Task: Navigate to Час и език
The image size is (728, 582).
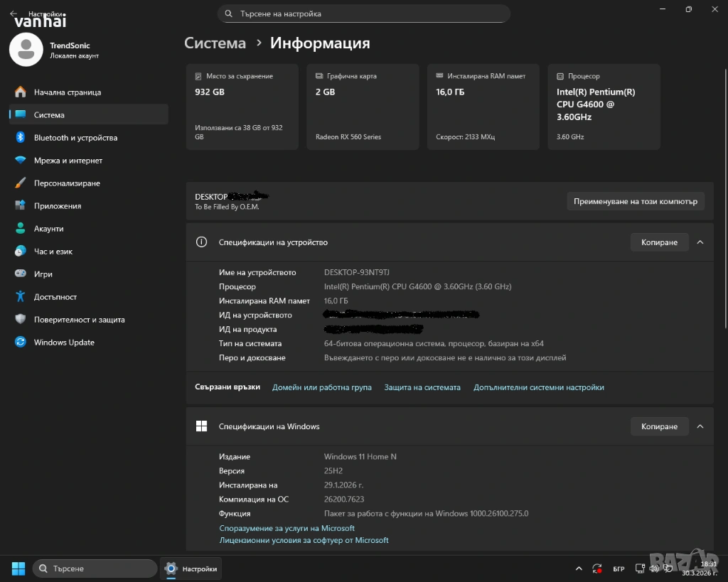Action: [53, 252]
